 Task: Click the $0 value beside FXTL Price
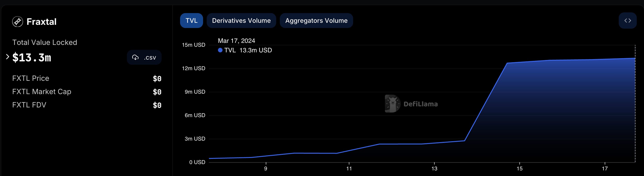(157, 79)
